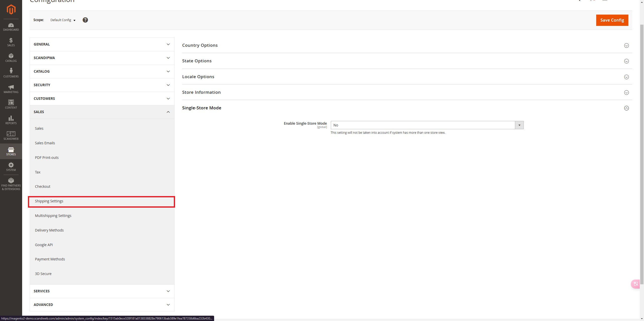Expand the Locale Options fieldset
644x321 pixels.
pyautogui.click(x=407, y=77)
